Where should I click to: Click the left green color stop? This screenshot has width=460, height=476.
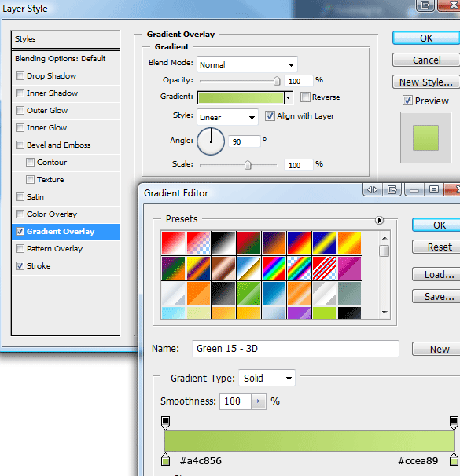pos(165,460)
